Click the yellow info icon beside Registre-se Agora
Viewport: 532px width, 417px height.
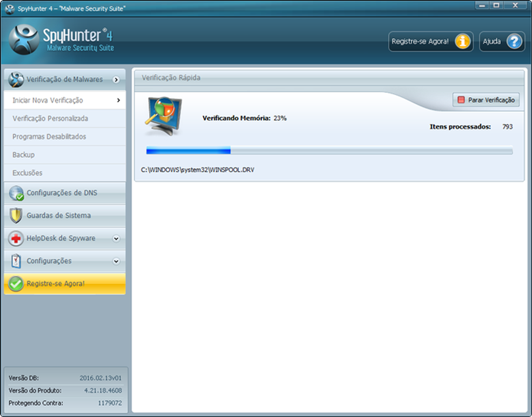tap(462, 42)
